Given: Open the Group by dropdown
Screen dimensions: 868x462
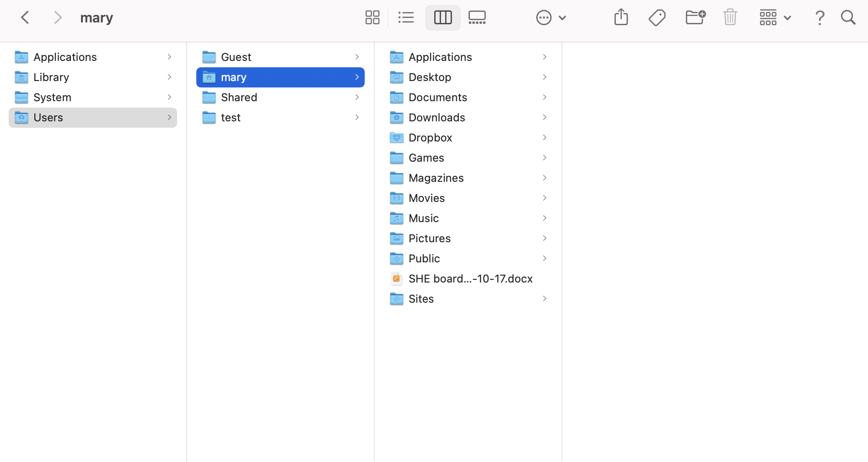Looking at the screenshot, I should click(x=775, y=18).
